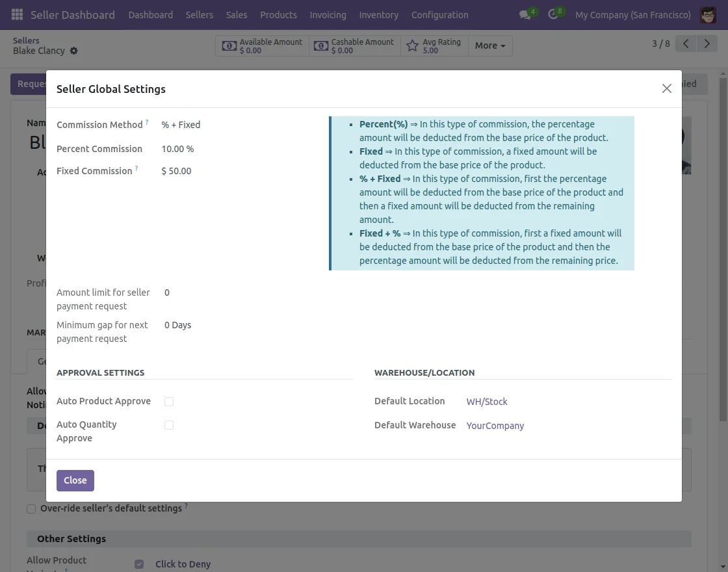This screenshot has width=728, height=572.
Task: Open the WH/Stock default location link
Action: coord(486,402)
